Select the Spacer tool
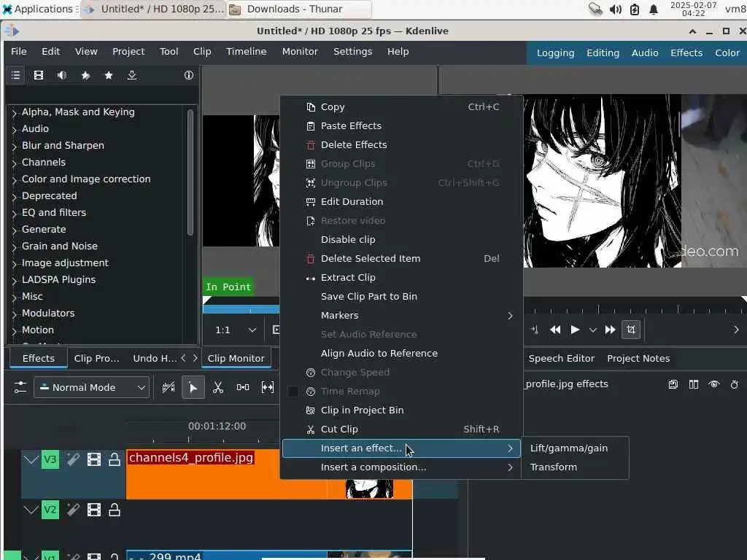747x560 pixels. tap(243, 387)
